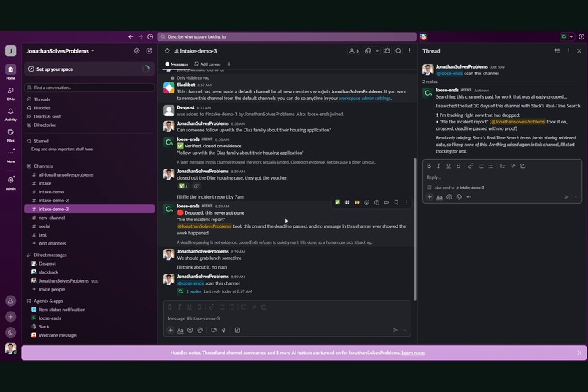Open the More menu in left rail
The width and height of the screenshot is (588, 392).
[x=10, y=155]
